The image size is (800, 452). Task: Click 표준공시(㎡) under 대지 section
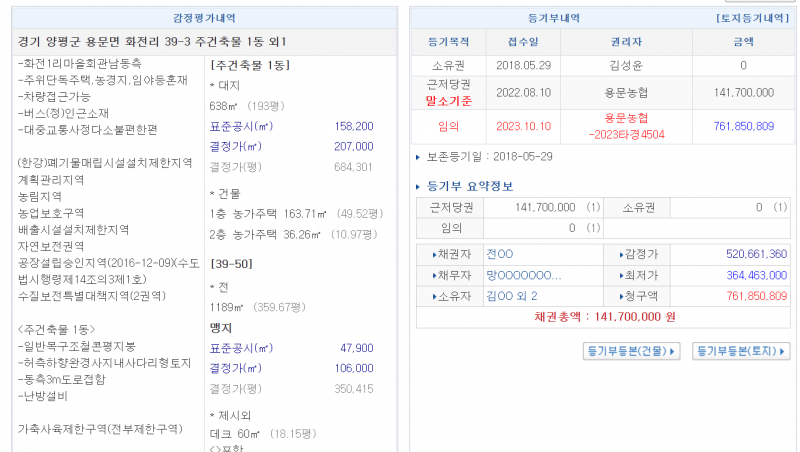point(241,127)
